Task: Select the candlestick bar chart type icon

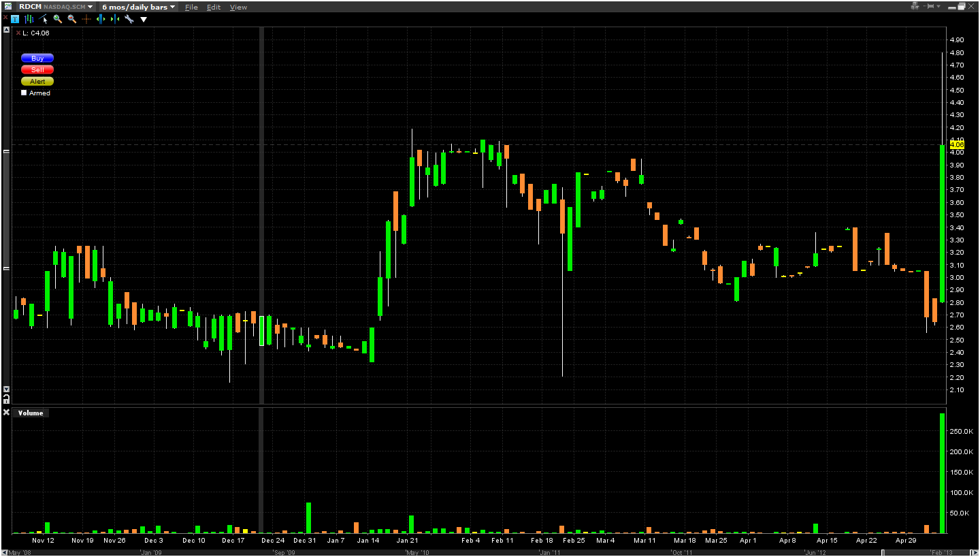Action: tap(29, 19)
